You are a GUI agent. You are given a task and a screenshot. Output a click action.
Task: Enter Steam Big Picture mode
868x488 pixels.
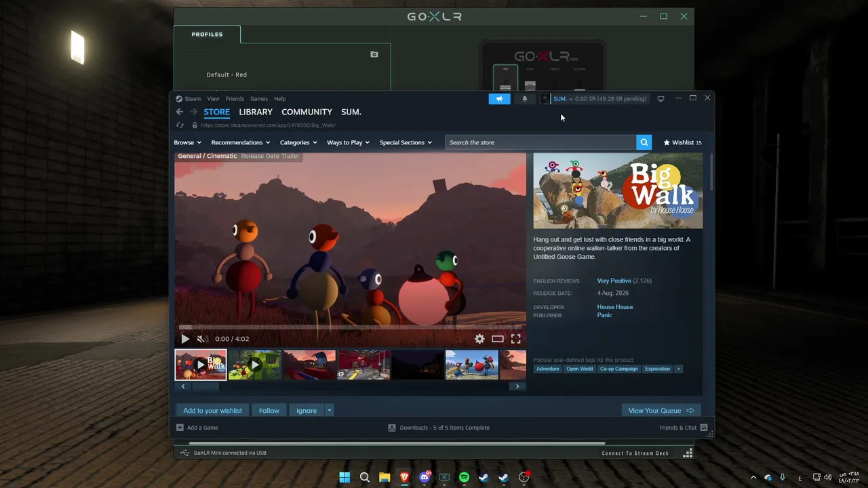pos(660,99)
